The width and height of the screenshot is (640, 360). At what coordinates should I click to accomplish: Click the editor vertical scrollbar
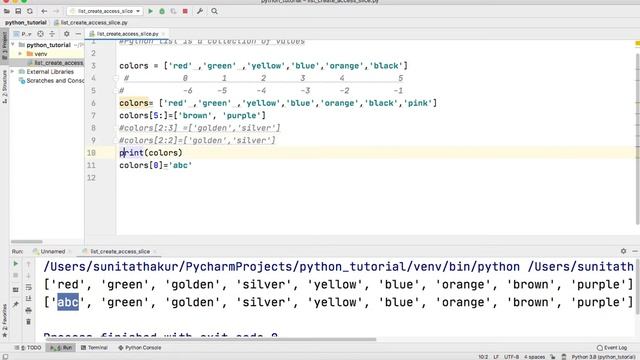tap(637, 139)
